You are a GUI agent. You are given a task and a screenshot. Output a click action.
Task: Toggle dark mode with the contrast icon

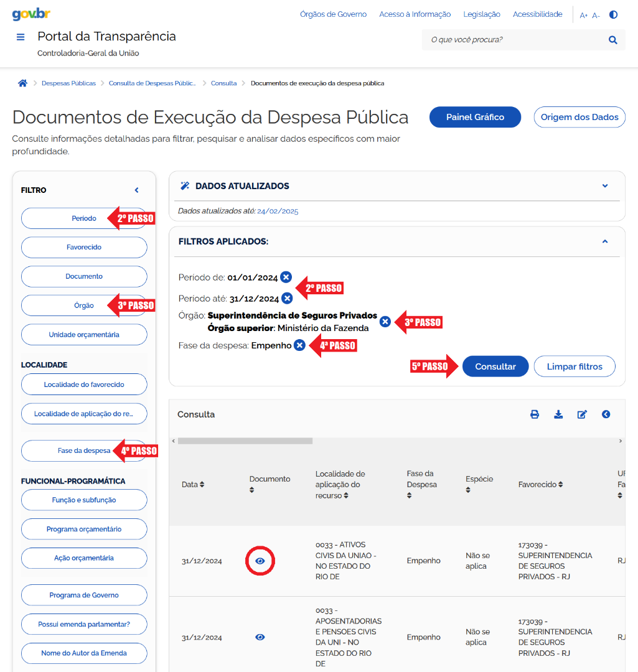click(613, 14)
